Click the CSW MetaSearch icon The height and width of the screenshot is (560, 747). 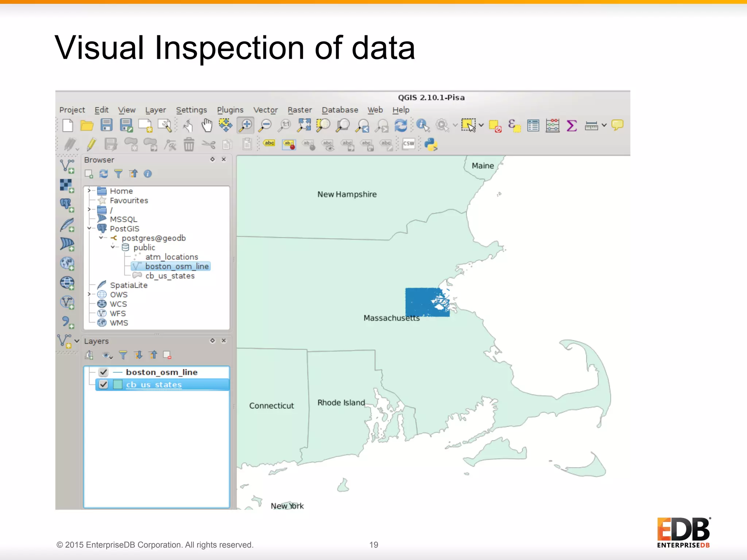[409, 144]
